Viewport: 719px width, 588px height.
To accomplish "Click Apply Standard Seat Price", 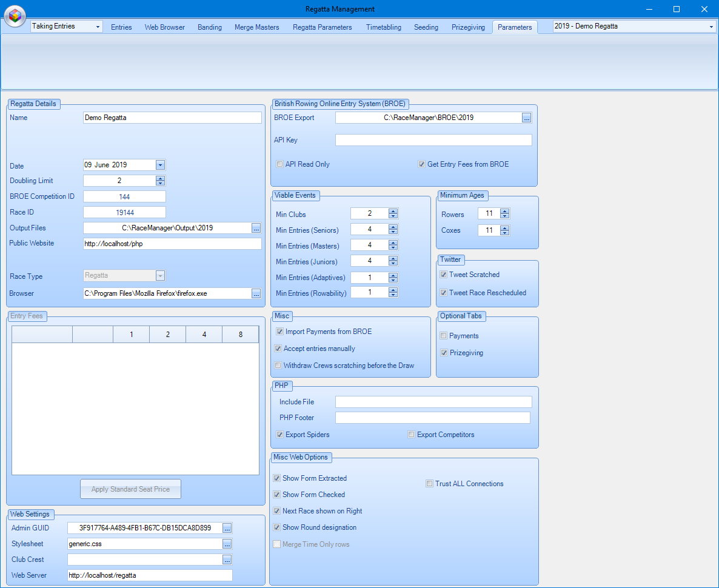I will point(130,489).
